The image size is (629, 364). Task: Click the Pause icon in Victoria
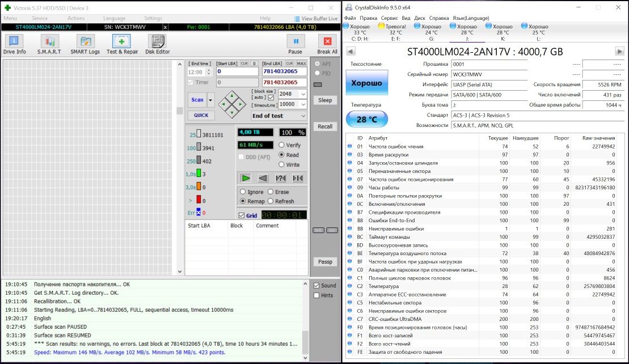pos(295,41)
